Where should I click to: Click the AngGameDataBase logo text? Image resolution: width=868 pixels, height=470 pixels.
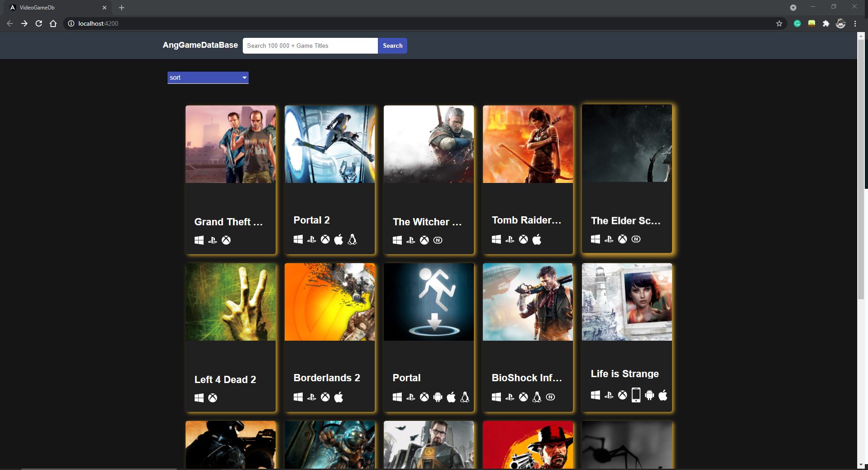coord(200,45)
